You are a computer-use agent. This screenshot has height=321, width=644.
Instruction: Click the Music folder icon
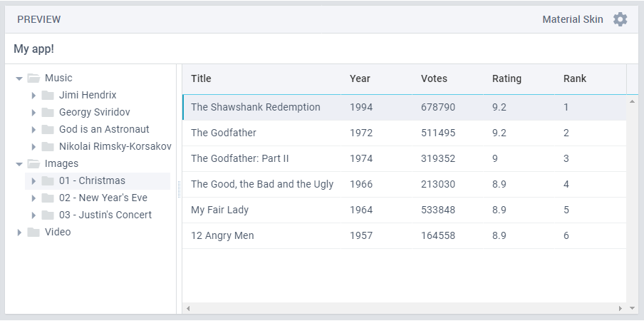(33, 78)
